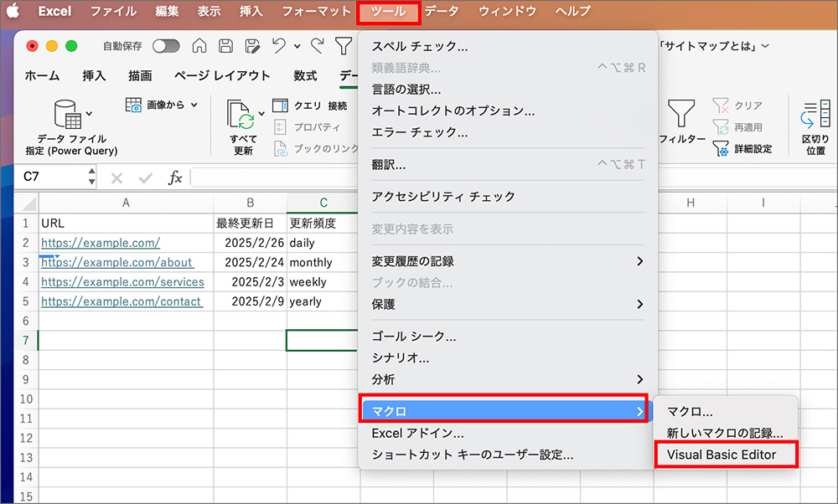The image size is (838, 504).
Task: Click the Redo arrow icon
Action: [317, 46]
